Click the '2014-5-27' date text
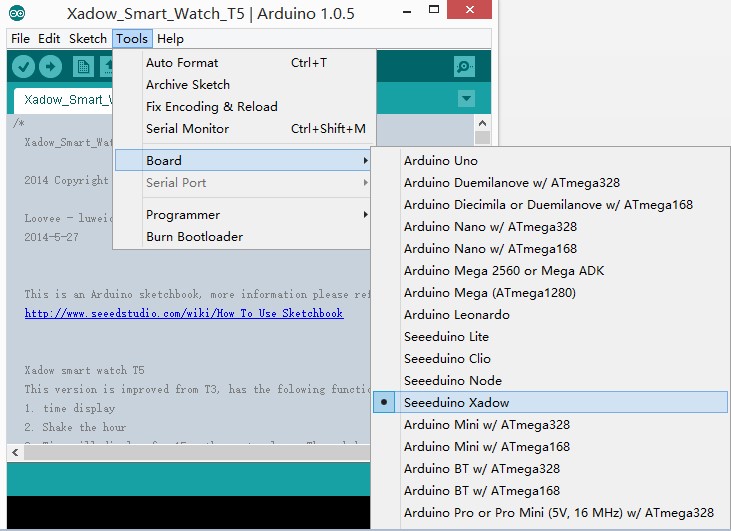 tap(51, 237)
